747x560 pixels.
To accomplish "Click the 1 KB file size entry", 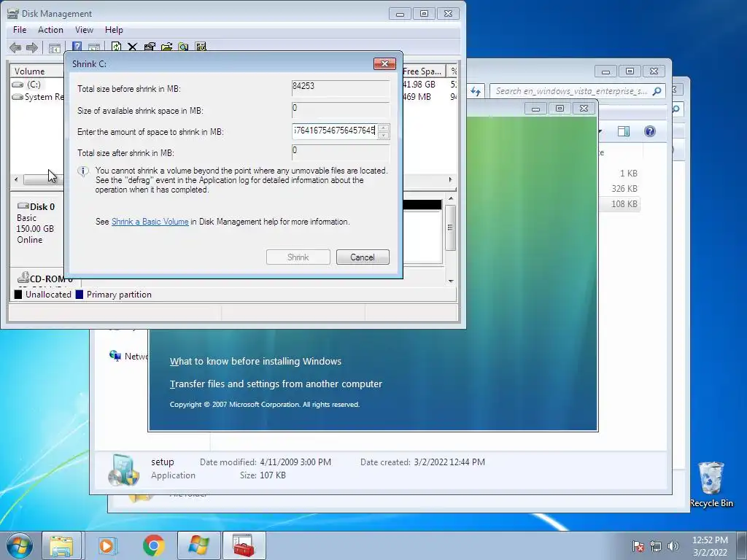I will click(628, 174).
